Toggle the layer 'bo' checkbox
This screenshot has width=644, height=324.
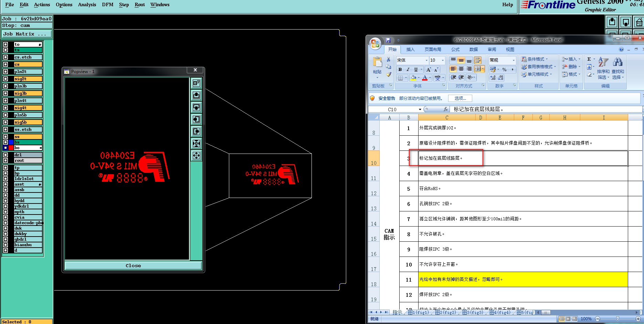(x=6, y=148)
